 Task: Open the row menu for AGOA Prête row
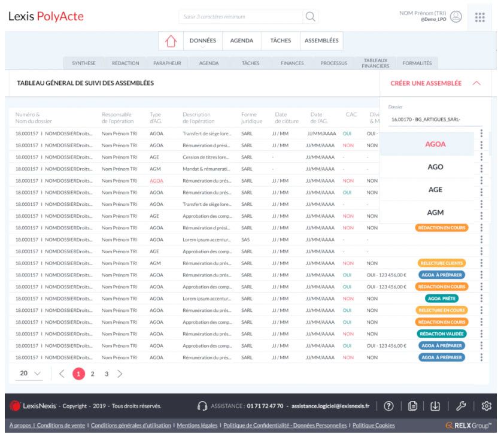tap(481, 299)
